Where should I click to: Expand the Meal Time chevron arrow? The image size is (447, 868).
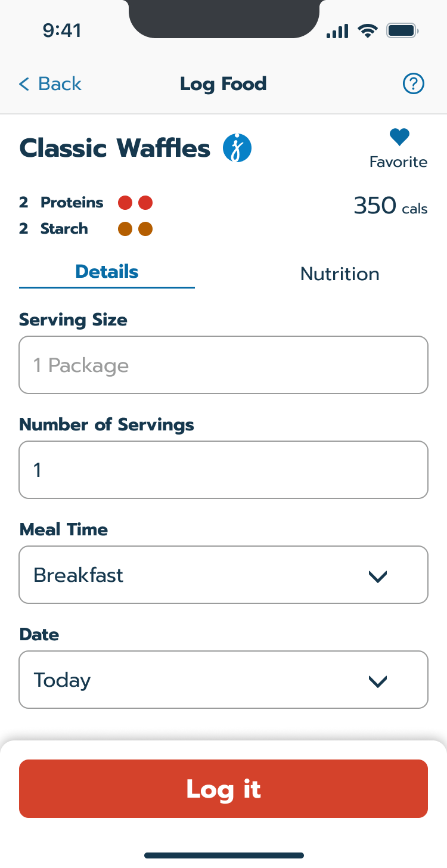pyautogui.click(x=378, y=576)
